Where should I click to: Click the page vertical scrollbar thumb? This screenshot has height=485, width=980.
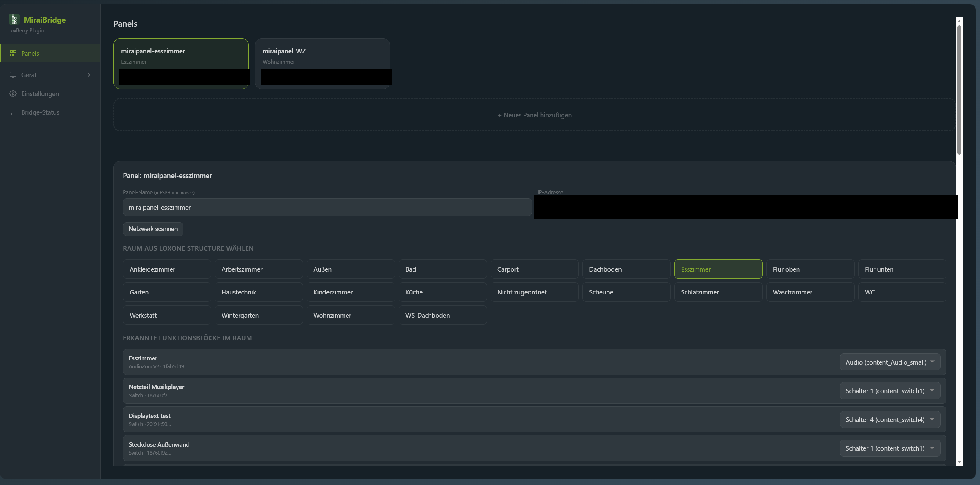coord(959,90)
